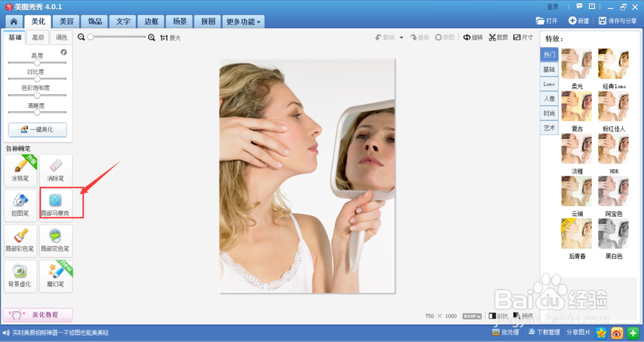Click the Weibo share icon
This screenshot has height=342, width=644.
click(x=617, y=333)
